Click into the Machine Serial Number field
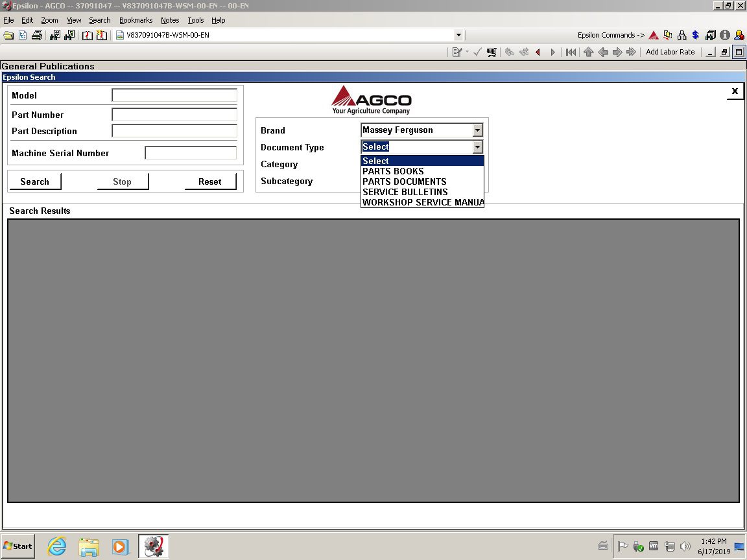This screenshot has width=747, height=560. (191, 153)
